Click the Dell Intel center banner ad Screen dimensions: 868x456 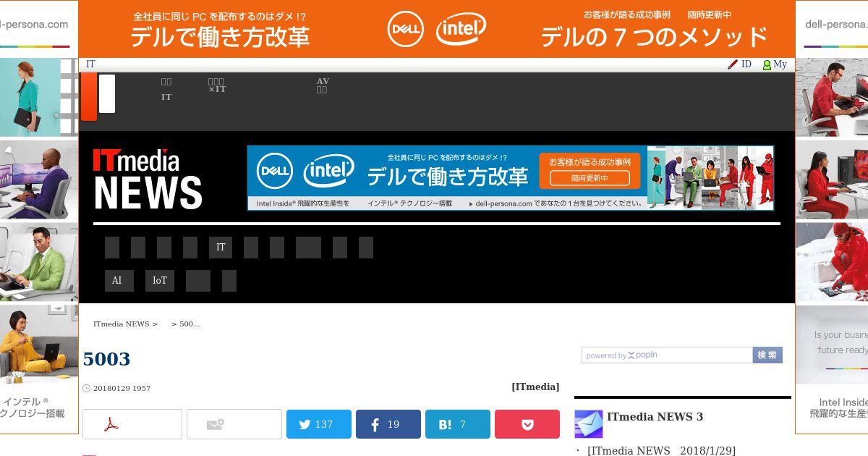(511, 178)
